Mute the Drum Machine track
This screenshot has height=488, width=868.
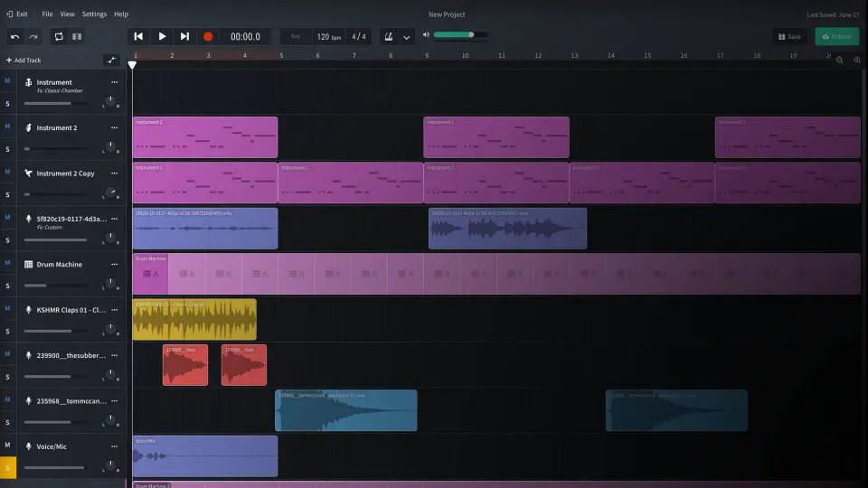pos(8,263)
